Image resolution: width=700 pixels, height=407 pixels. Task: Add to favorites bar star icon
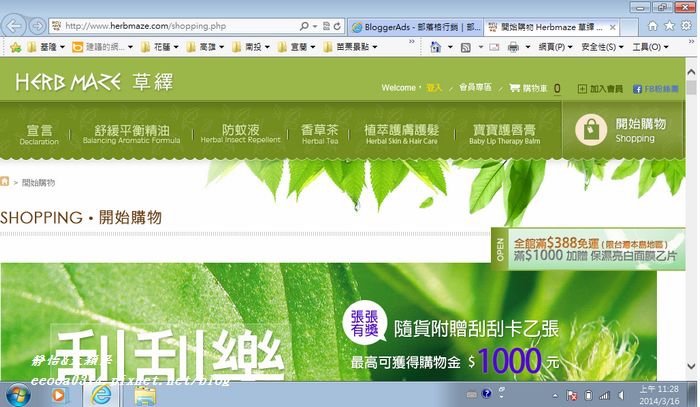15,47
